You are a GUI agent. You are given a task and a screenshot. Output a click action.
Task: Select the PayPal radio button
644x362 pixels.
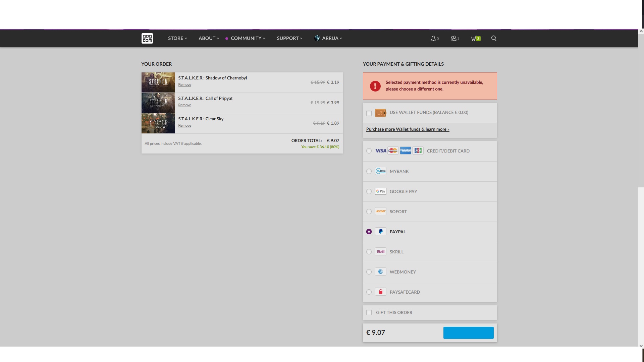point(369,232)
